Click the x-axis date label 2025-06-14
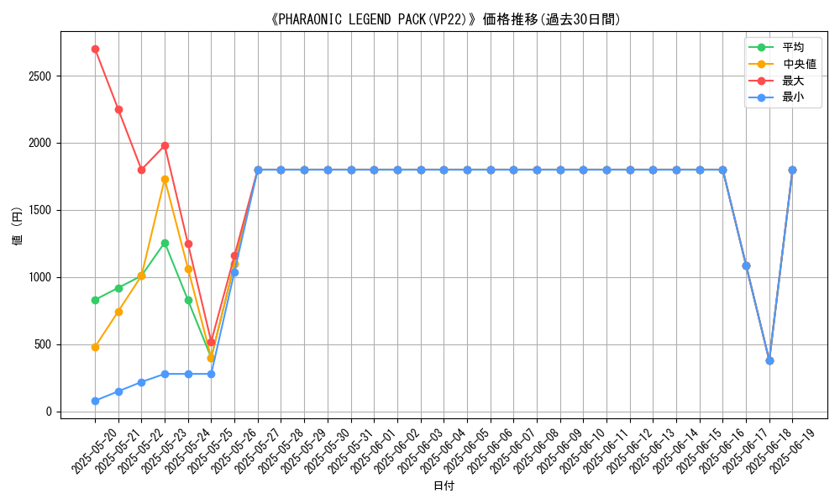 point(675,451)
